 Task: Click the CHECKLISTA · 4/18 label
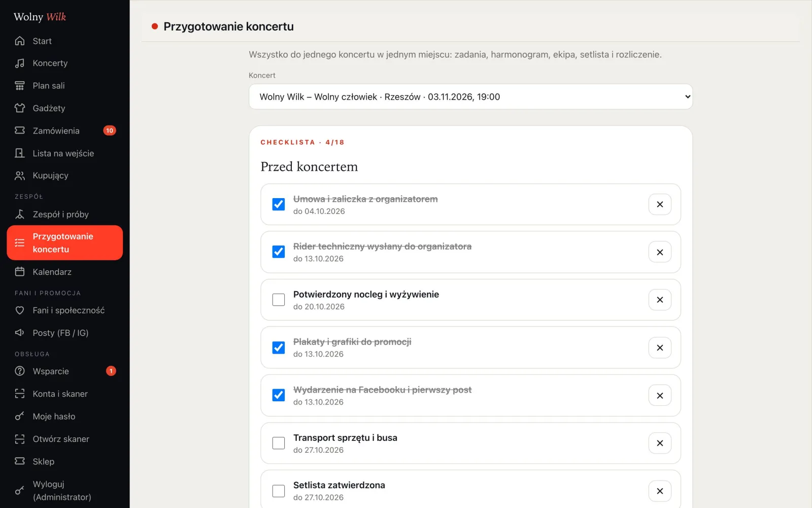click(x=302, y=142)
